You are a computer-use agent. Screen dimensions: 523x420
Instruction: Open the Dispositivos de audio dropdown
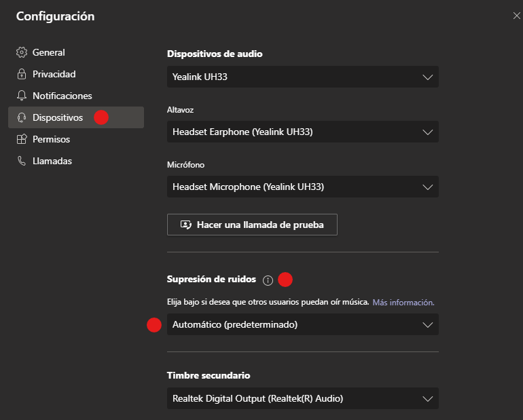(302, 77)
